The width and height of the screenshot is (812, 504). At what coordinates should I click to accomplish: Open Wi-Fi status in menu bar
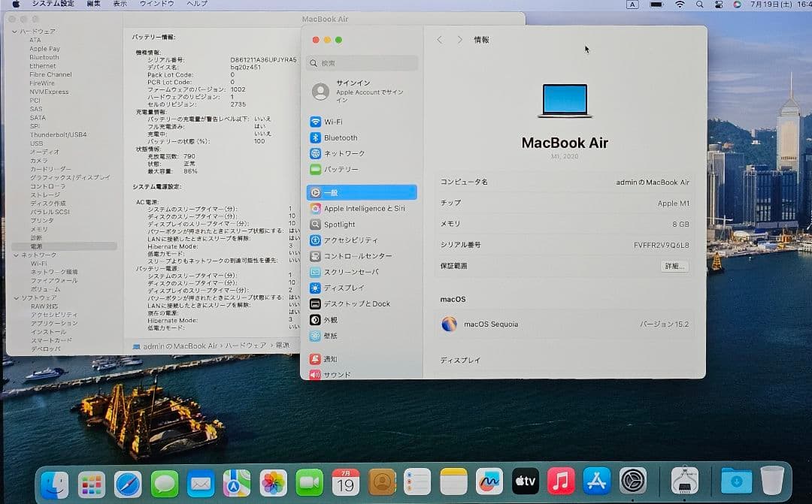680,5
